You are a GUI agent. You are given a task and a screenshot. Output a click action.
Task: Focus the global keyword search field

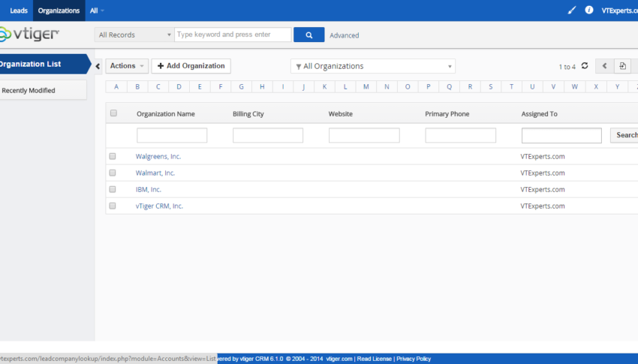tap(233, 35)
